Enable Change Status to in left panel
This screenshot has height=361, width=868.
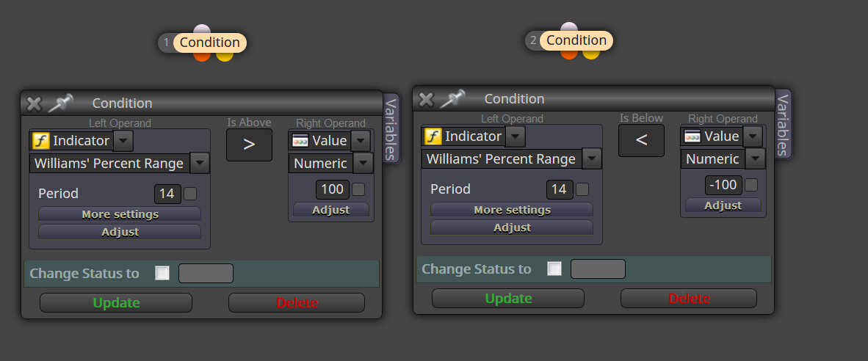(162, 273)
